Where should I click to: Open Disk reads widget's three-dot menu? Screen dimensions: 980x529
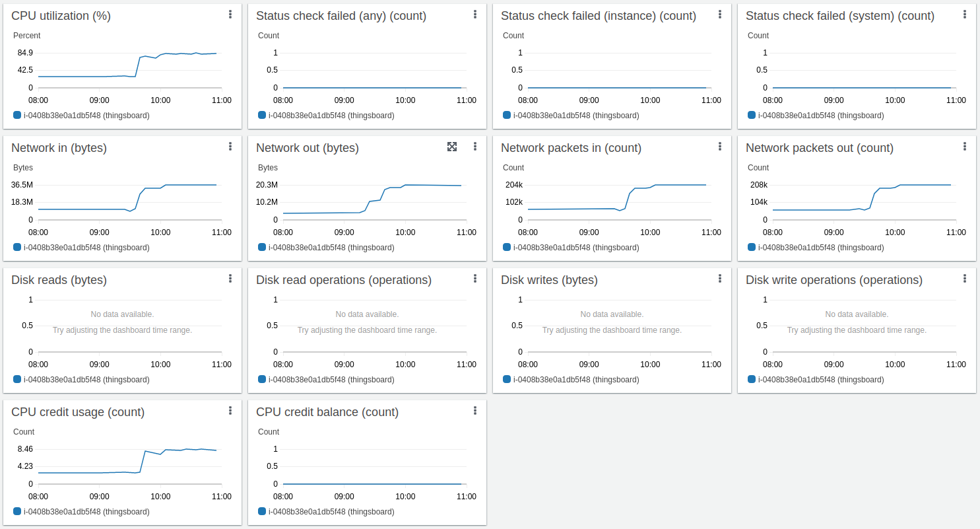click(x=230, y=279)
